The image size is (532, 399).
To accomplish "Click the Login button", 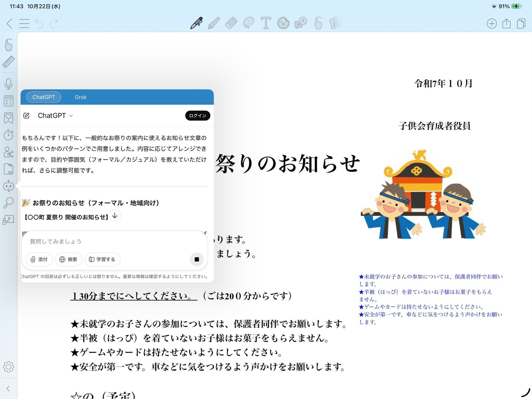I will click(x=197, y=116).
